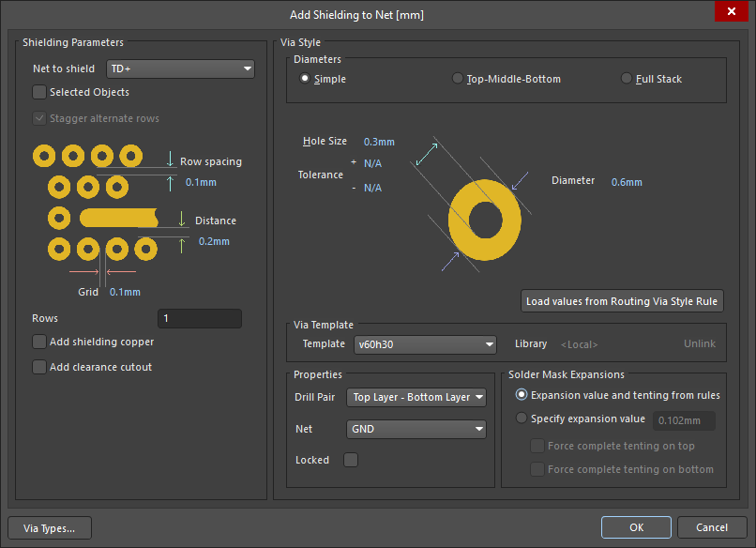
Task: Open the Net to shield dropdown
Action: click(x=180, y=68)
